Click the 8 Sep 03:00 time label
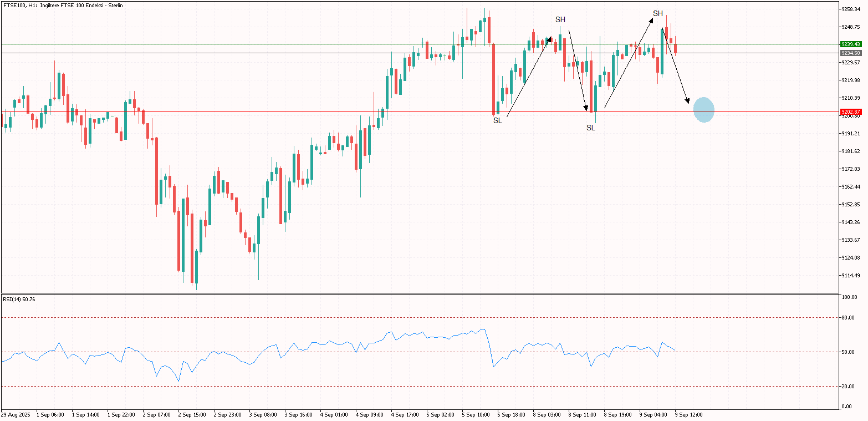Screen dimensions: 868x421 pyautogui.click(x=547, y=414)
